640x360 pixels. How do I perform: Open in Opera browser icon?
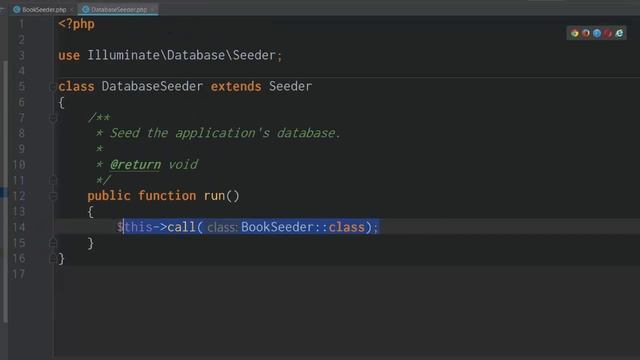pos(608,33)
